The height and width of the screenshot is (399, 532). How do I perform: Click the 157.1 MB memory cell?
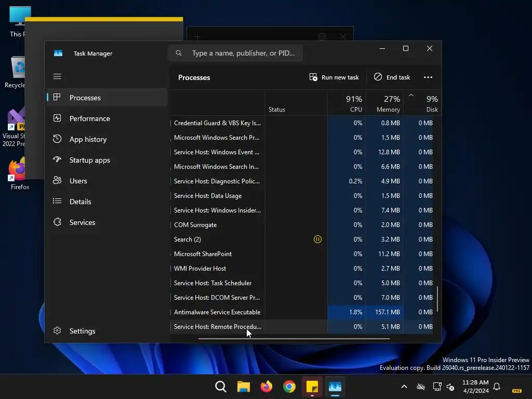click(x=384, y=312)
